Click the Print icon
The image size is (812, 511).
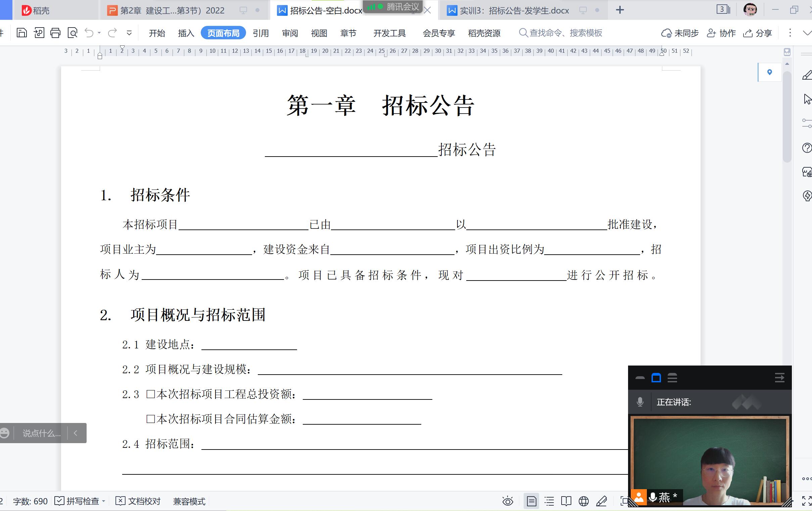(55, 33)
